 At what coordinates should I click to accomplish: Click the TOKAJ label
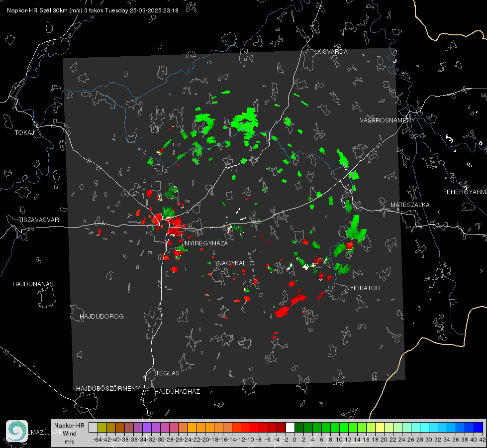click(24, 133)
